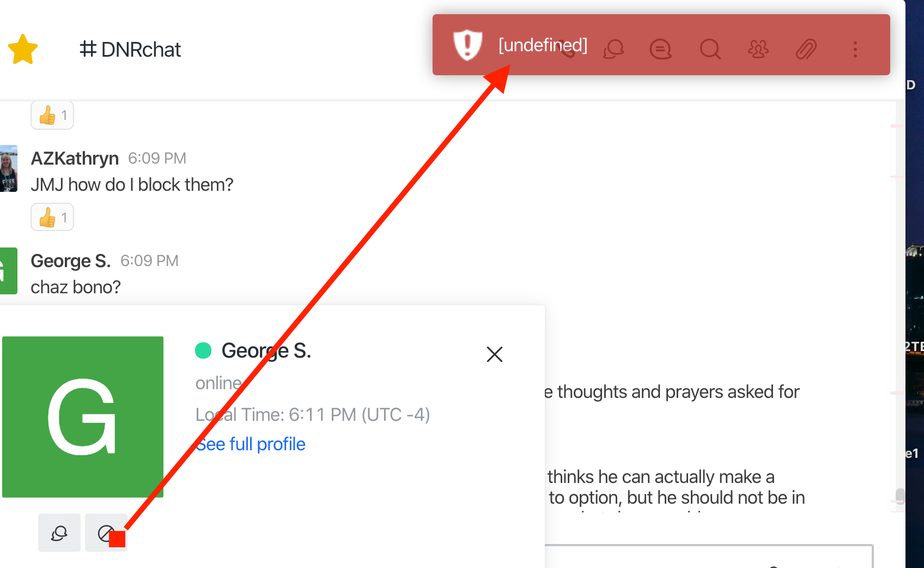Click George S. name on chaz bono message
924x568 pixels.
click(70, 261)
